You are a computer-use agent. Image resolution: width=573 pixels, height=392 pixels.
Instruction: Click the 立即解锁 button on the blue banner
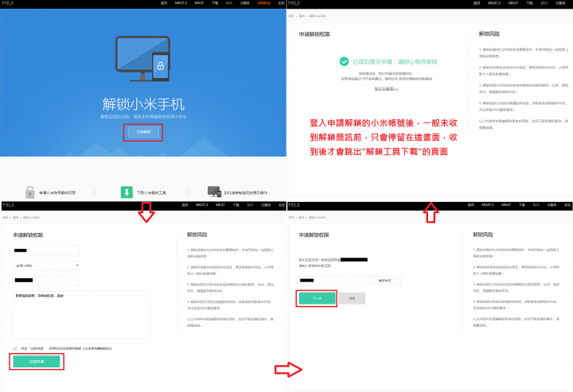143,132
